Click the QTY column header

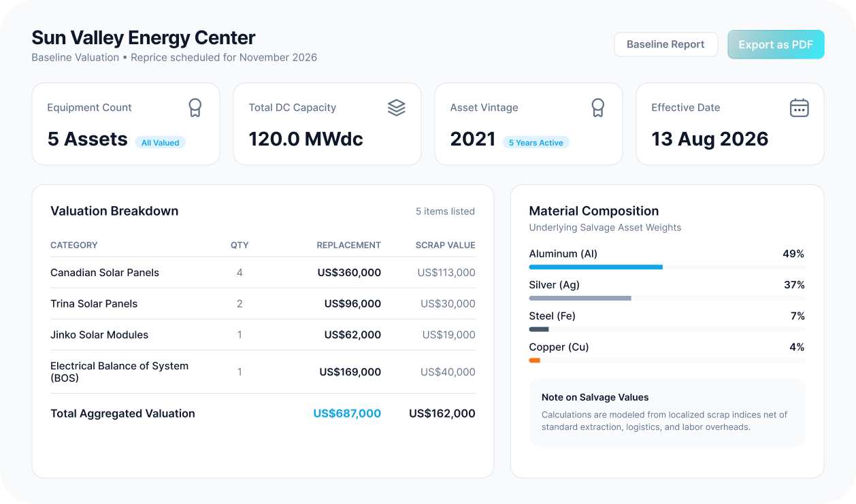(x=240, y=245)
